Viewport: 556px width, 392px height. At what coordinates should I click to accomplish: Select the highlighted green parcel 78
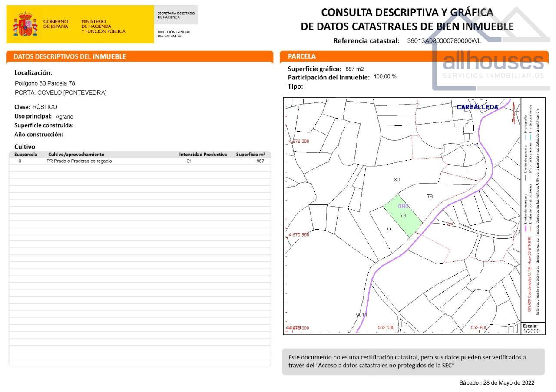[x=404, y=217]
